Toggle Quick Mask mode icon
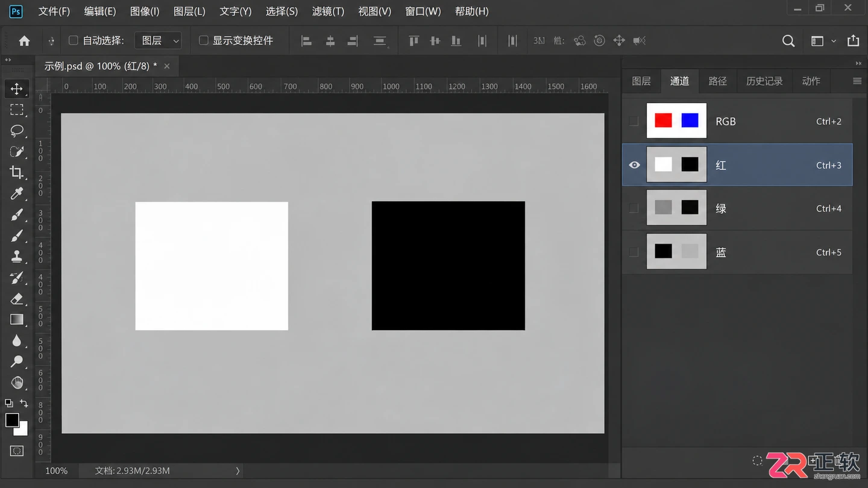The width and height of the screenshot is (868, 488). 16,451
